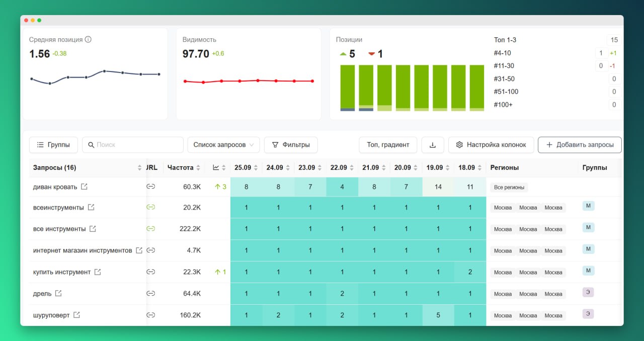Click group M badge in всеинструменты row
The image size is (644, 341).
point(588,206)
